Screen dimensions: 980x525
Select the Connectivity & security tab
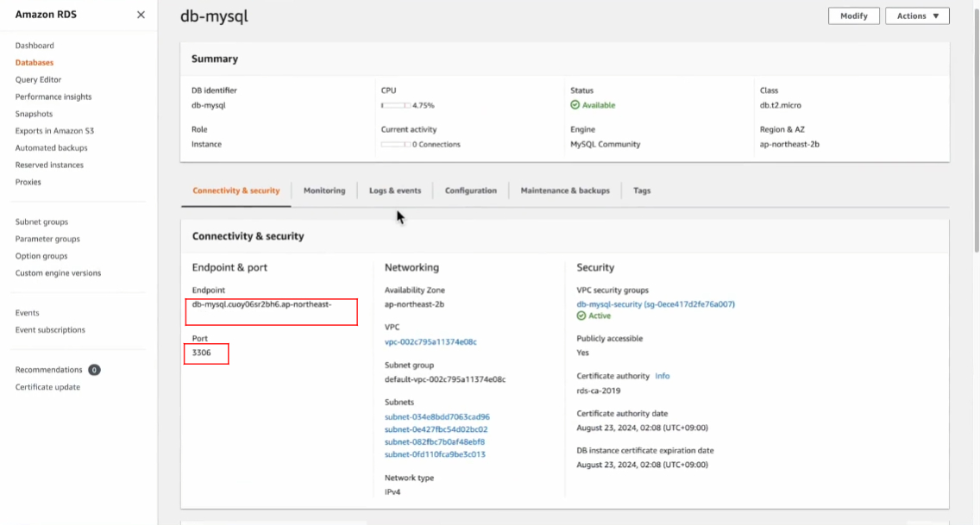(236, 191)
